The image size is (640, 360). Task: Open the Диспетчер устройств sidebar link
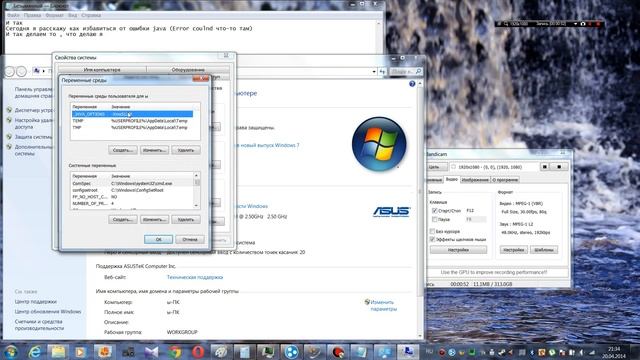click(x=34, y=110)
